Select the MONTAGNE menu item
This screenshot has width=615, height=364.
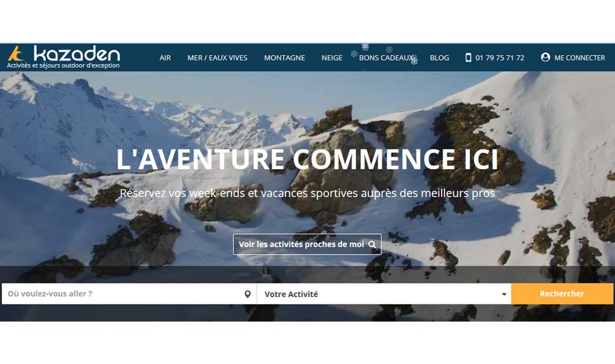[x=284, y=58]
